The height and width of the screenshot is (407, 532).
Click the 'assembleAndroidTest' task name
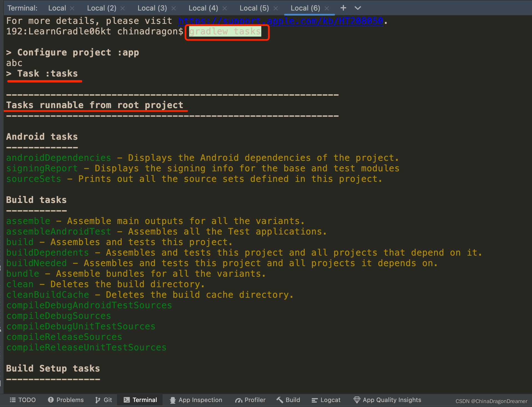point(59,232)
